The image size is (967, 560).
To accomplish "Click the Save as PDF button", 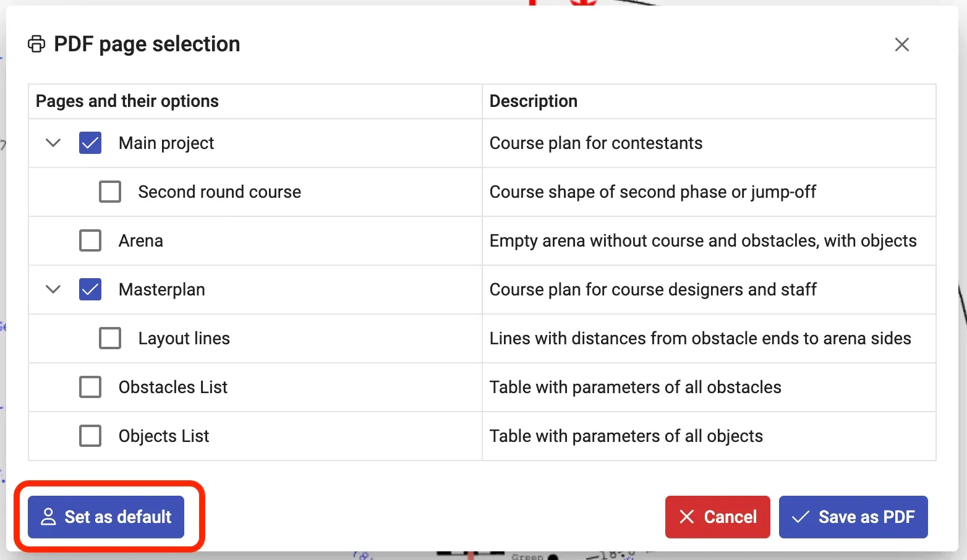I will point(853,517).
